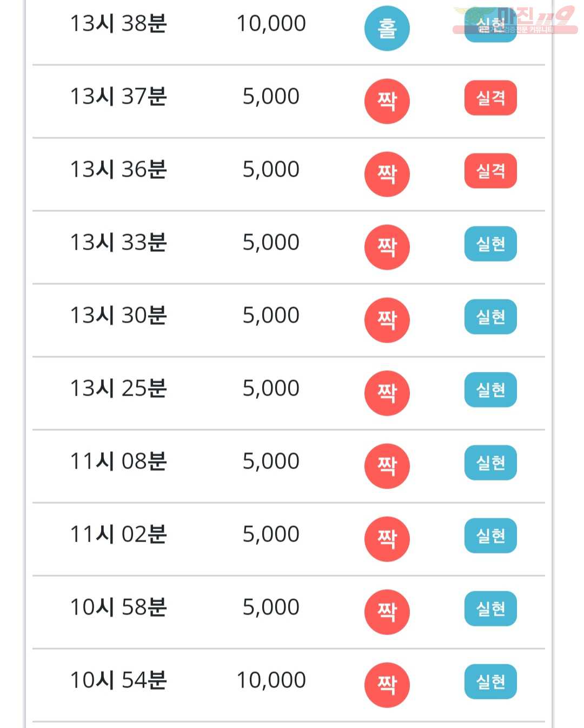The image size is (584, 728).
Task: Click the red 짝 circle at 13시 36분
Action: point(387,174)
